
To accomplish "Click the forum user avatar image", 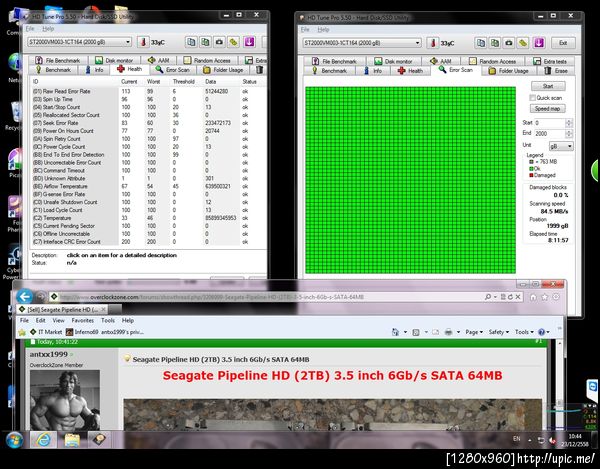I will (65, 399).
